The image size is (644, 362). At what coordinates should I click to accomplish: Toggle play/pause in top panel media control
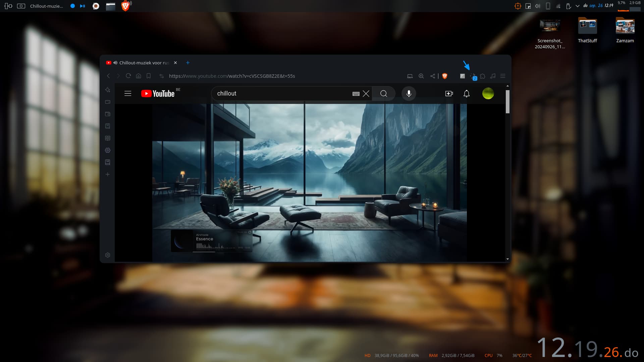(83, 6)
